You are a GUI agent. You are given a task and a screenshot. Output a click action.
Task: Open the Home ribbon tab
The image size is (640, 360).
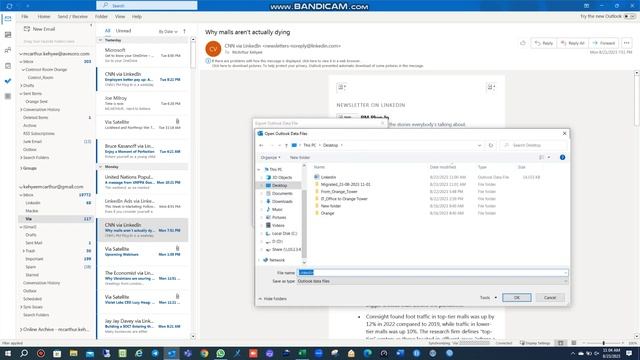[44, 17]
